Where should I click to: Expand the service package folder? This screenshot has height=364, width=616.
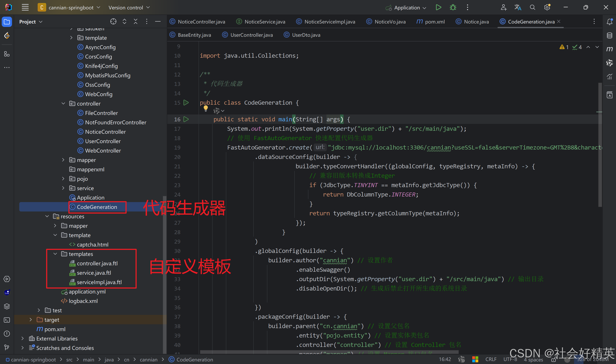pyautogui.click(x=63, y=188)
